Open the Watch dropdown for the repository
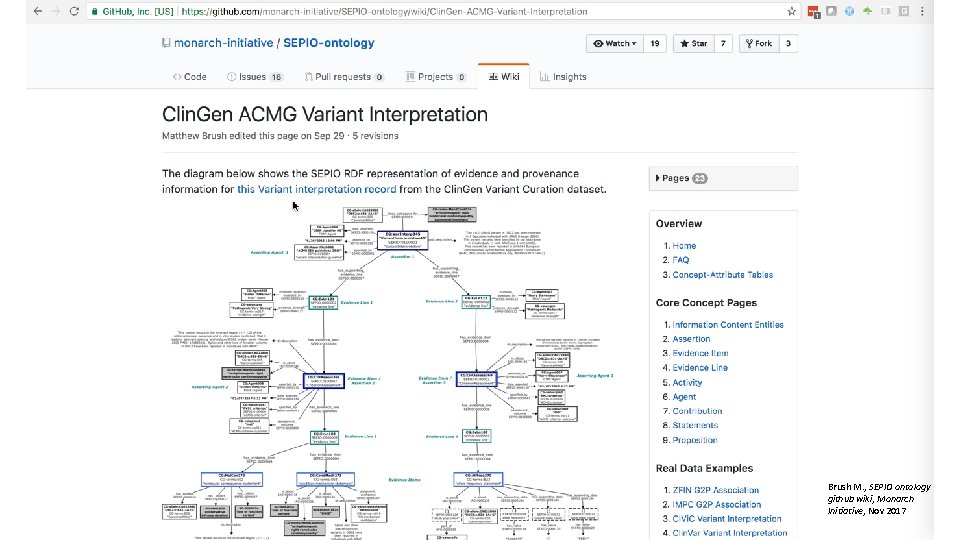This screenshot has height=540, width=960. 615,44
